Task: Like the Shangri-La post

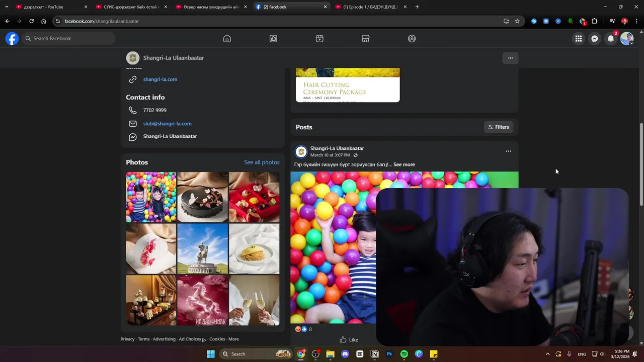Action: coord(349,340)
